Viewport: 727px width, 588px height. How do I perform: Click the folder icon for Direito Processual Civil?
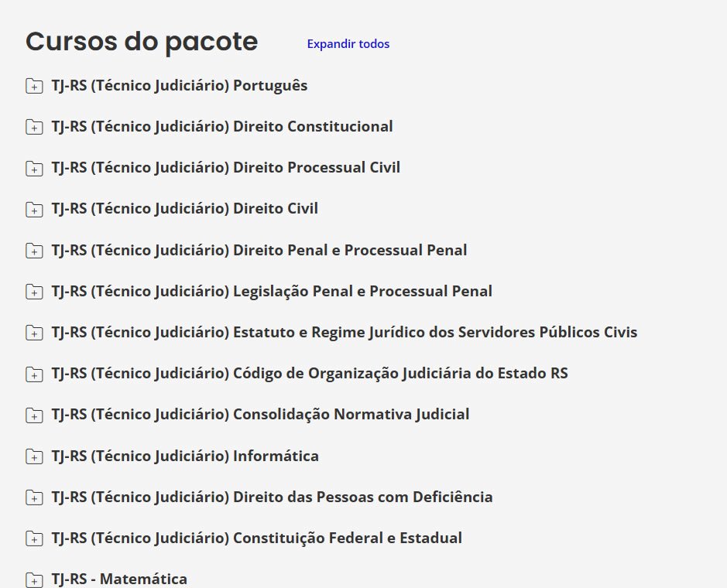[x=34, y=168]
